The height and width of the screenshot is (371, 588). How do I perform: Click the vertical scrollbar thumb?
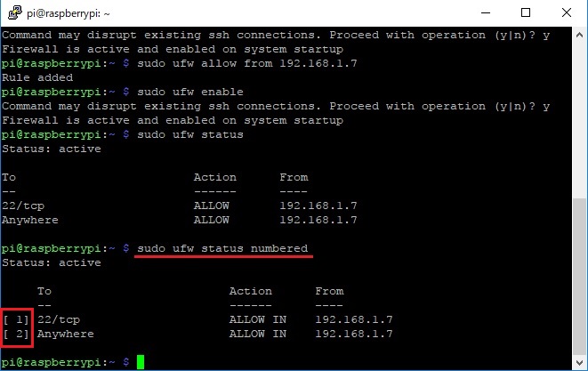[579, 277]
